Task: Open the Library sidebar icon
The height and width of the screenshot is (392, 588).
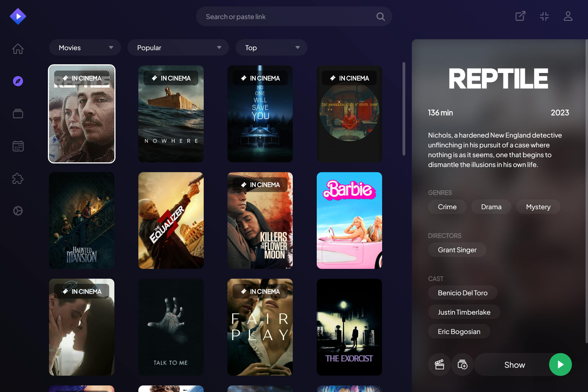Action: tap(18, 114)
